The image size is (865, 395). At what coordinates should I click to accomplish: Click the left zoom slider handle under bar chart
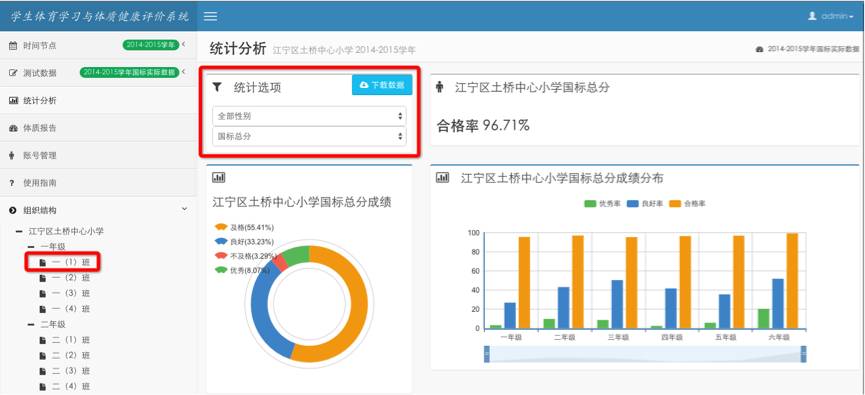[487, 354]
